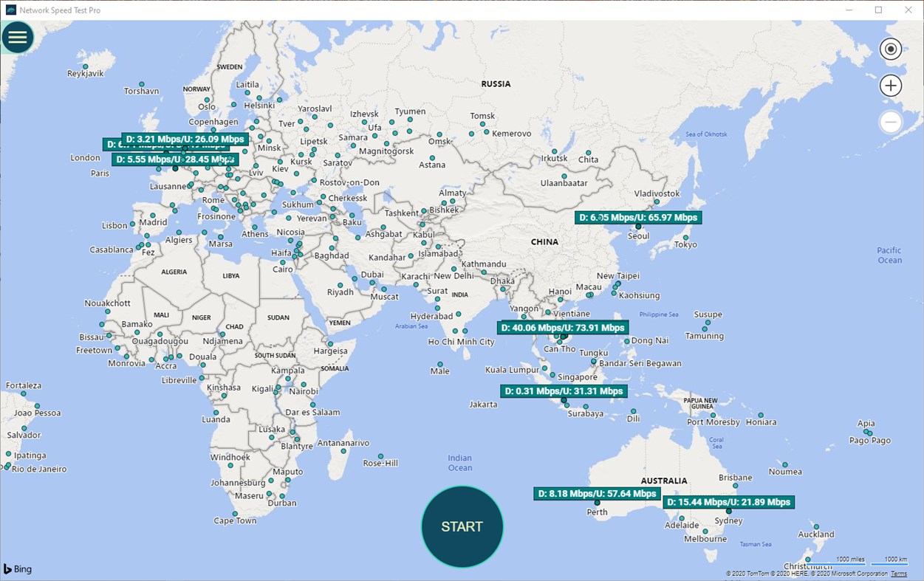Start the speed test
This screenshot has width=924, height=581.
[462, 526]
